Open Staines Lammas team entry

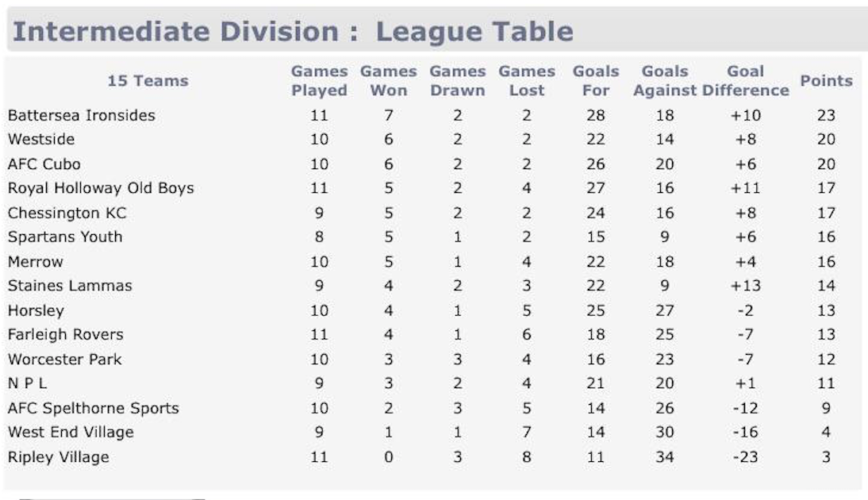click(70, 286)
